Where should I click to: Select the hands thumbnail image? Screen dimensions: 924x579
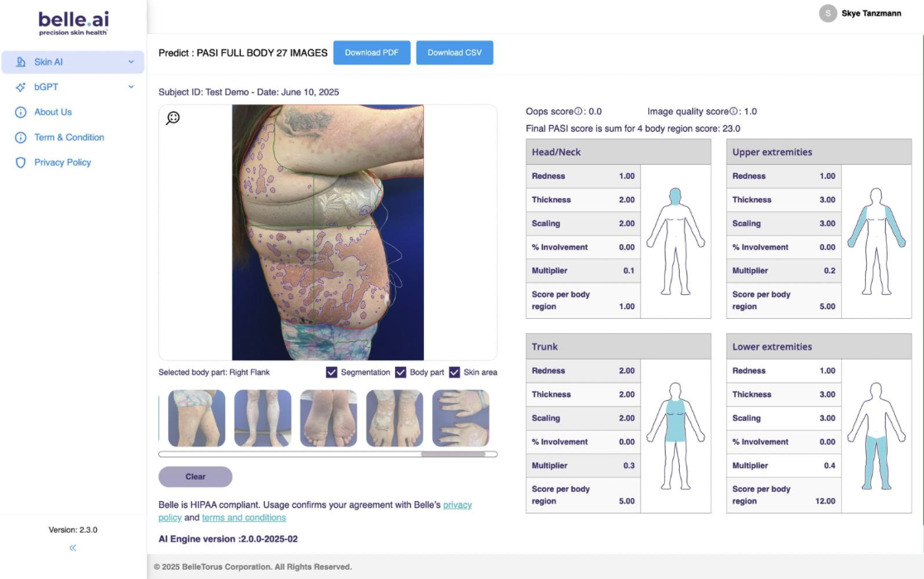tap(460, 418)
